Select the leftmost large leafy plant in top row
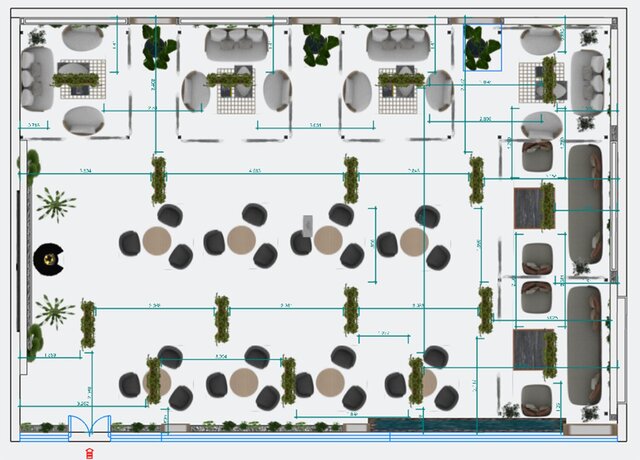This screenshot has height=460, width=640. 158,47
